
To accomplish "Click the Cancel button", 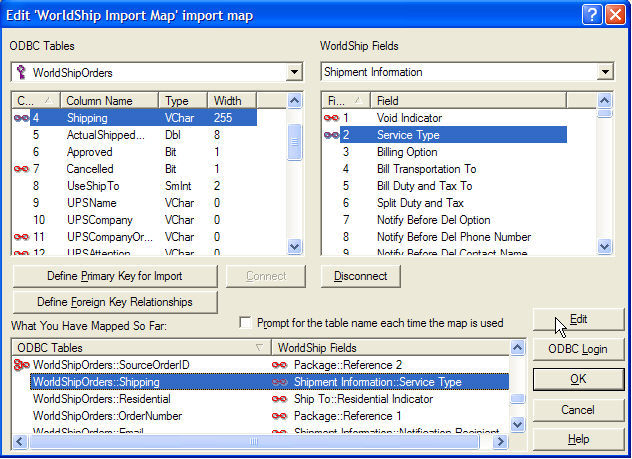I will click(x=578, y=410).
